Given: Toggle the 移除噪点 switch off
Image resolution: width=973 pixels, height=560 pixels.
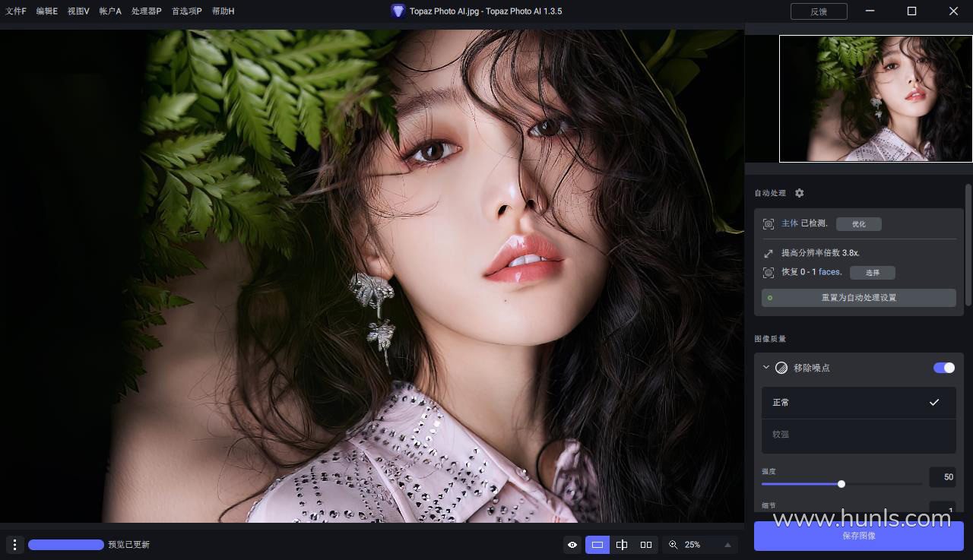Looking at the screenshot, I should tap(944, 368).
